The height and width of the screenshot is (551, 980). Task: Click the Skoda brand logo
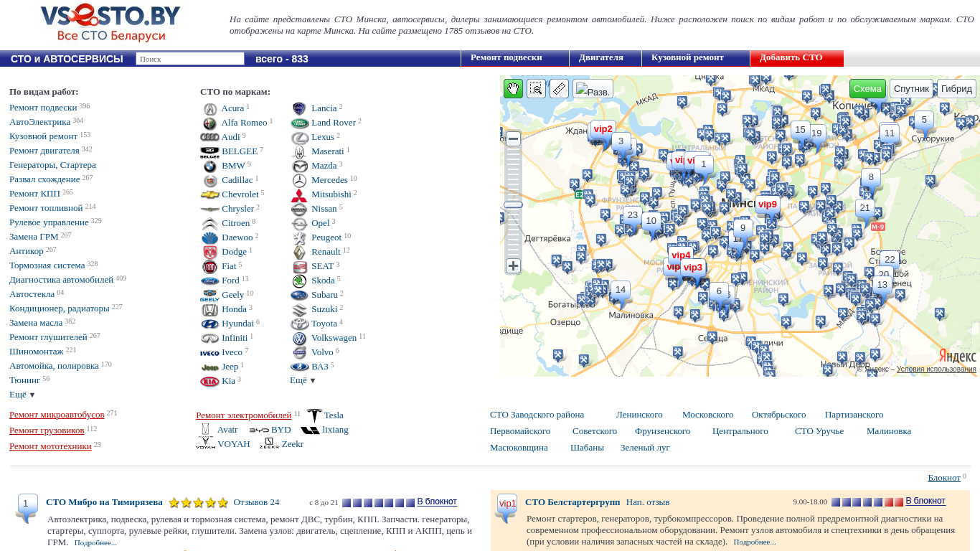pos(299,281)
